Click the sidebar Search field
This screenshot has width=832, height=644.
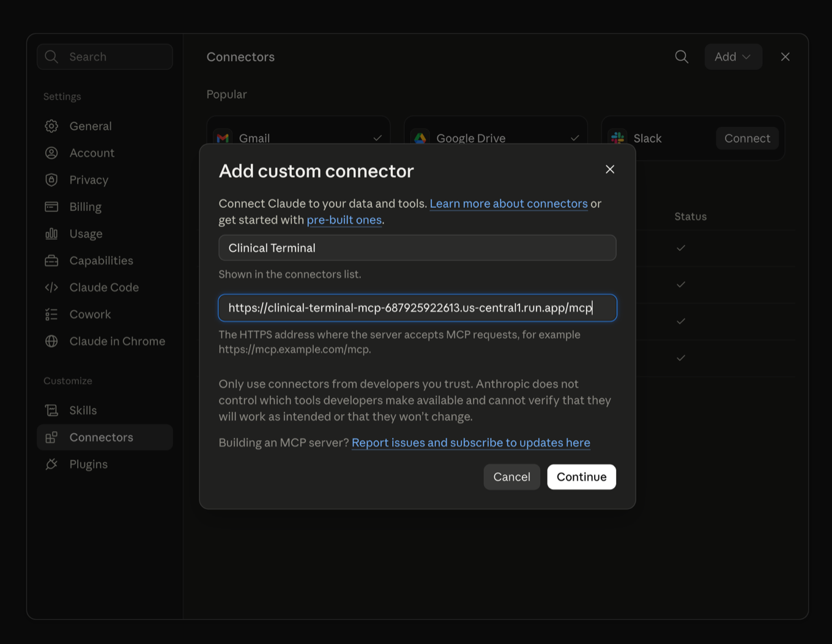coord(105,57)
